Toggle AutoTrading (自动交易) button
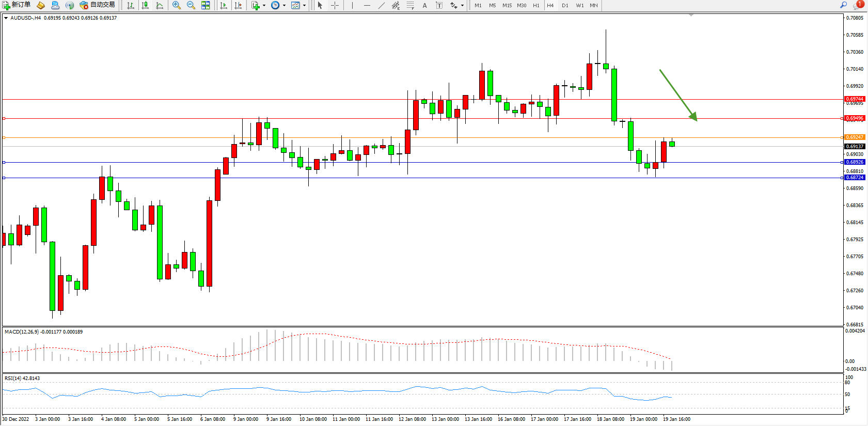 (x=97, y=5)
